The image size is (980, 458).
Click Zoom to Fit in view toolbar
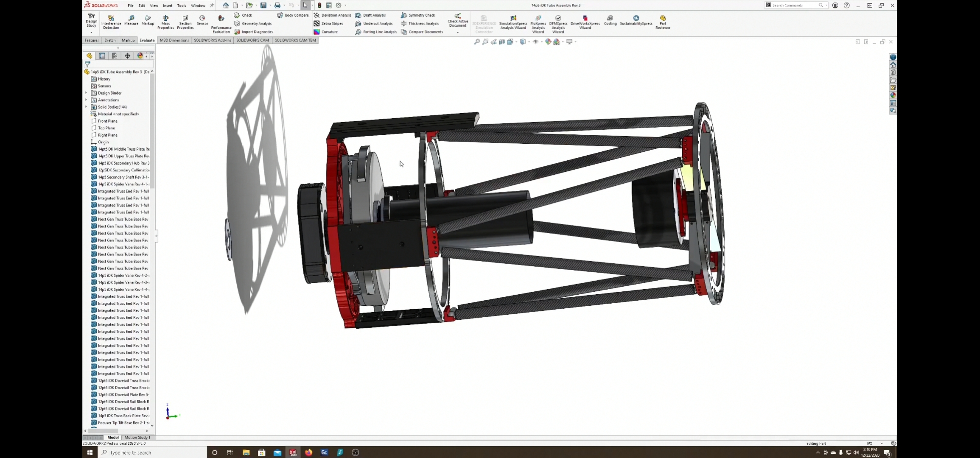click(477, 42)
